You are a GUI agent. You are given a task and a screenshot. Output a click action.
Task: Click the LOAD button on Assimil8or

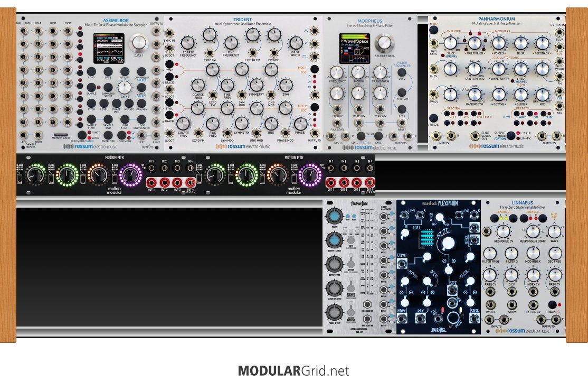coord(91,72)
